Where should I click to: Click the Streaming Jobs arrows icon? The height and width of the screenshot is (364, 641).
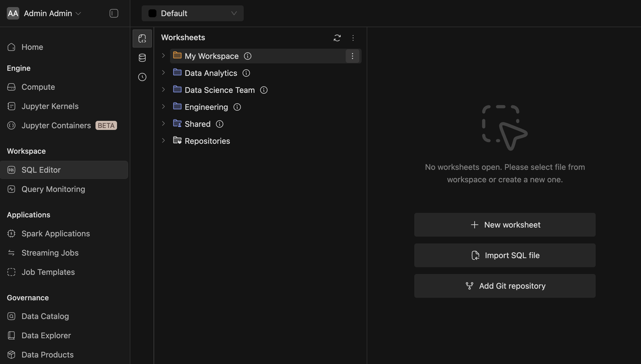[x=11, y=253]
